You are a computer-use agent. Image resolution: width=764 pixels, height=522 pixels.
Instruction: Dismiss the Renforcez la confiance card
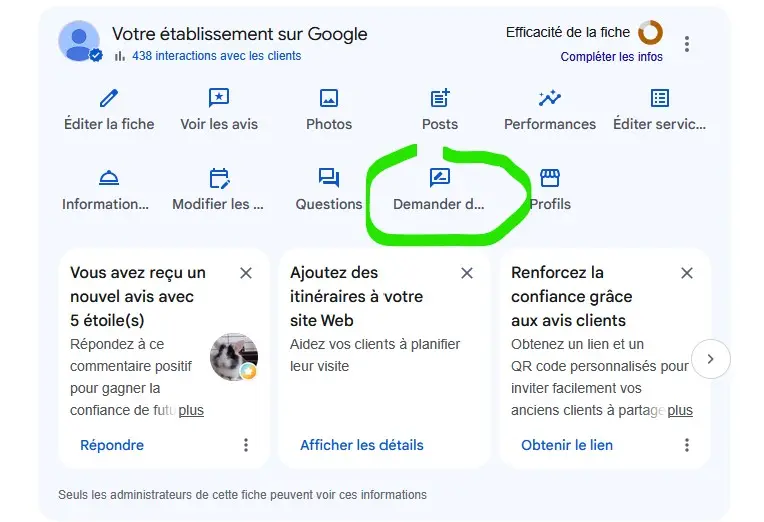687,273
